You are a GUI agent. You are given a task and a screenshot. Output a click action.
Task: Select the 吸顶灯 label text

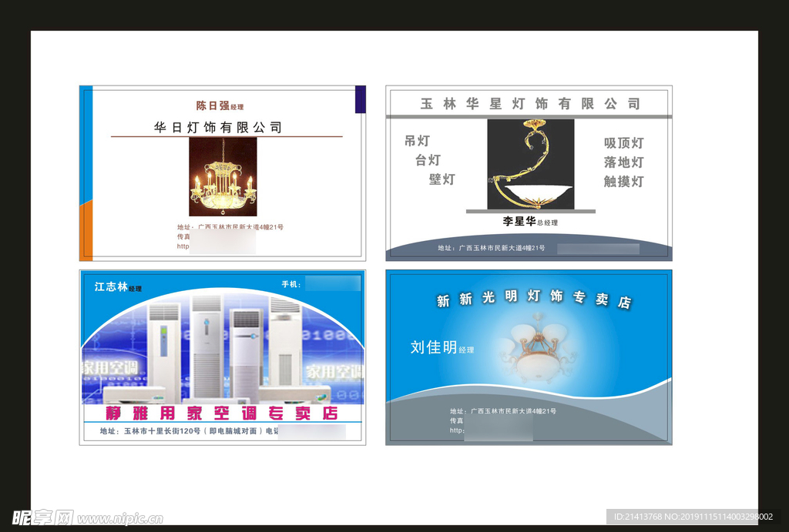click(x=623, y=143)
